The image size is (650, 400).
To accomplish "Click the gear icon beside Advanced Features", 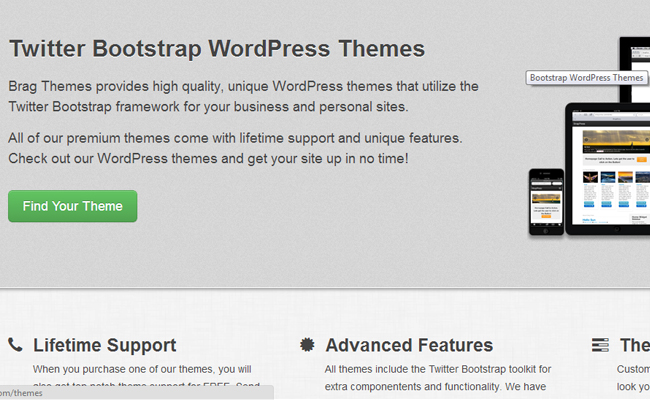I will tap(307, 344).
